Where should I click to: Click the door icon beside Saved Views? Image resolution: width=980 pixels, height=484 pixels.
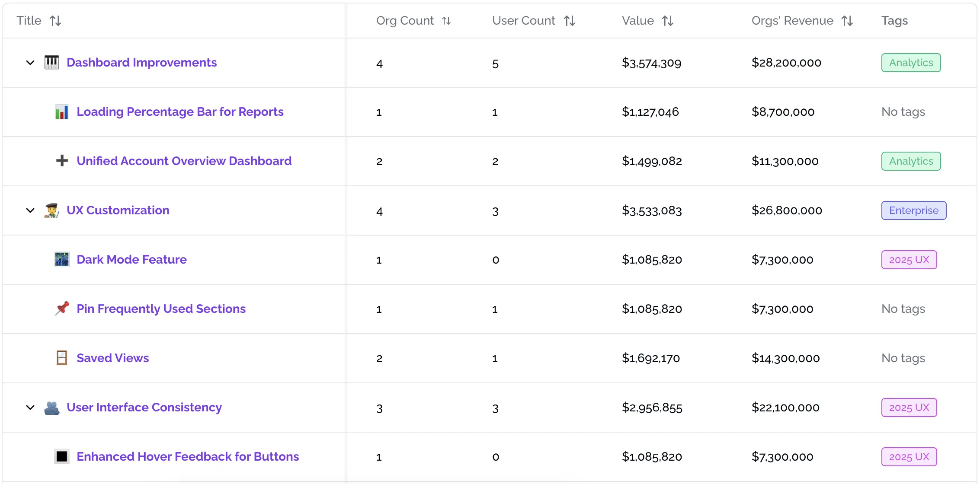[x=62, y=358]
